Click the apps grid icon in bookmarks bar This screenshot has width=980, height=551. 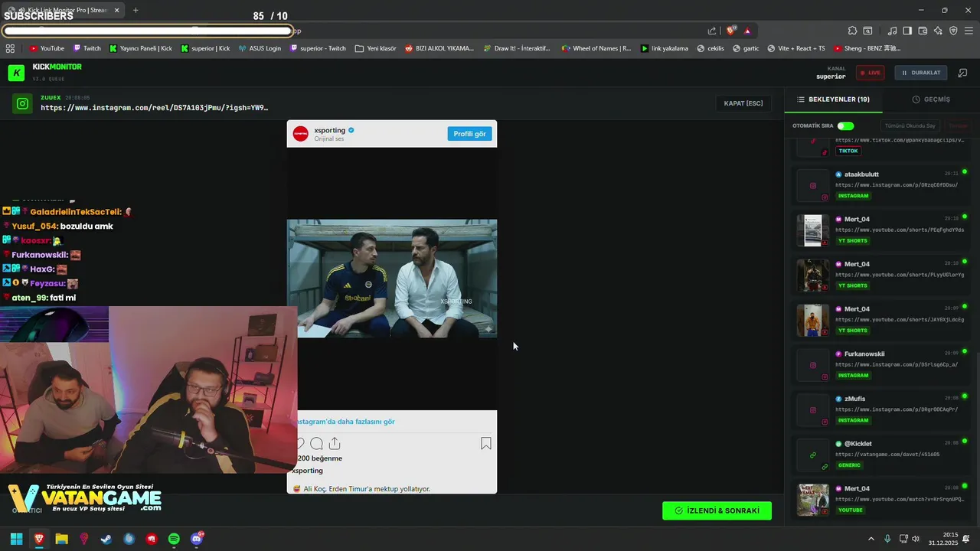coord(10,48)
